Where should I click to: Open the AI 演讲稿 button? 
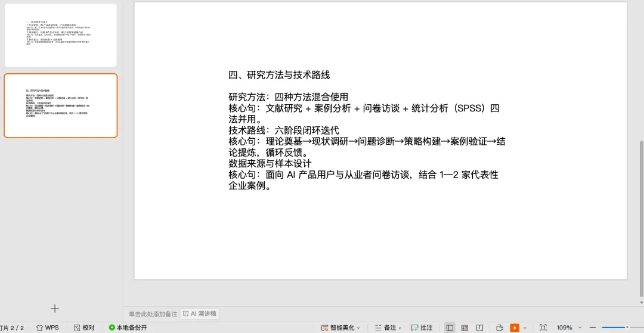(x=200, y=314)
